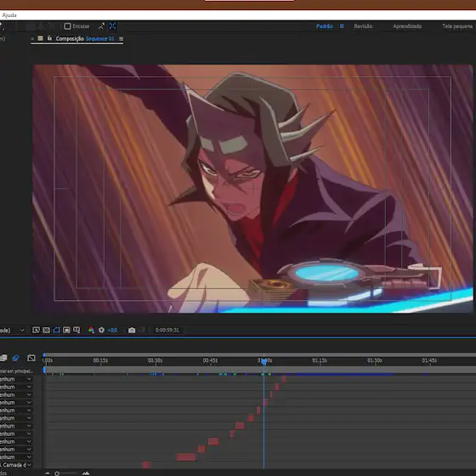Open the Fast Previews options icon
The height and width of the screenshot is (476, 476).
(36, 330)
